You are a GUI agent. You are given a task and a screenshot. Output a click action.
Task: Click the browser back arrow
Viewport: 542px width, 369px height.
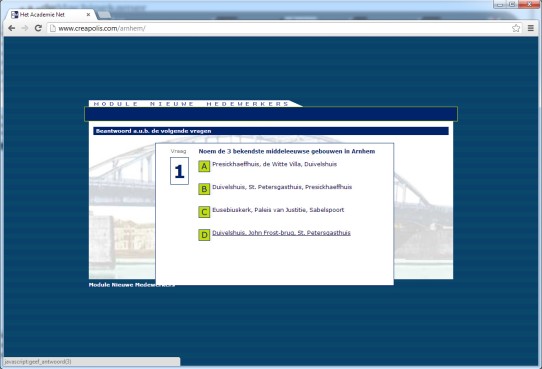(11, 28)
